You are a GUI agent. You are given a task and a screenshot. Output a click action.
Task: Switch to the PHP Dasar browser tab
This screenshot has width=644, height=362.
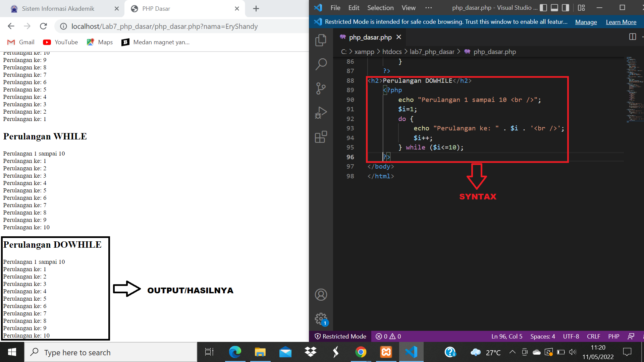pos(156,8)
